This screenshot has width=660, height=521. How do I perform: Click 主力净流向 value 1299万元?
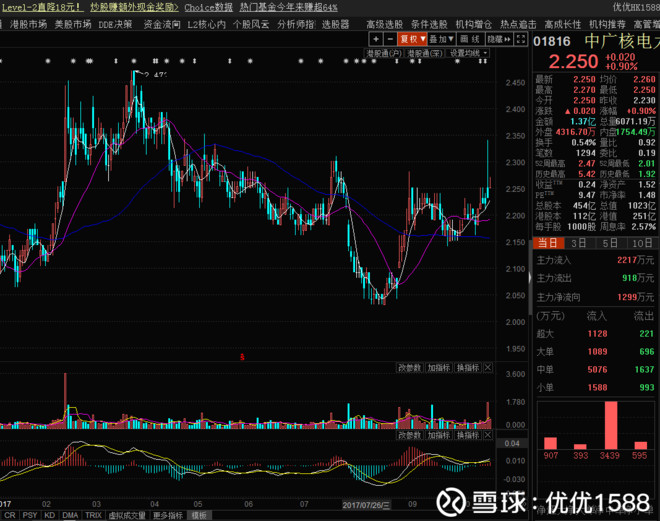click(x=636, y=297)
